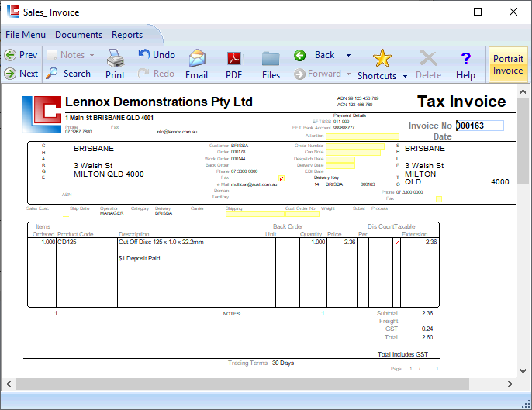The width and height of the screenshot is (532, 410).
Task: Click the Back label button
Action: point(324,55)
